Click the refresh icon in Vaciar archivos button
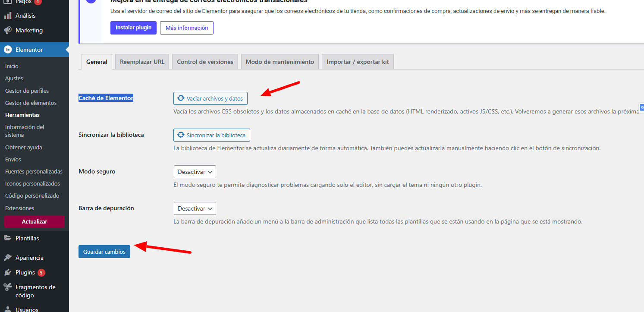 [181, 98]
